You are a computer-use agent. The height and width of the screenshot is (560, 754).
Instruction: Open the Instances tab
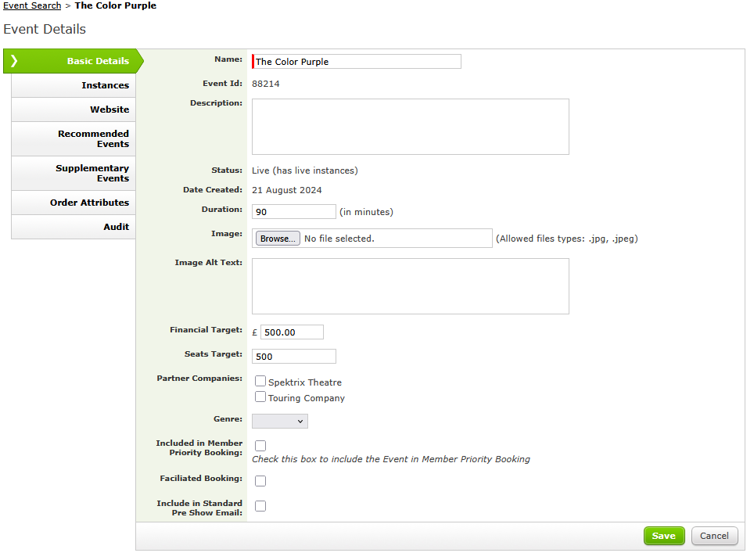click(x=74, y=85)
